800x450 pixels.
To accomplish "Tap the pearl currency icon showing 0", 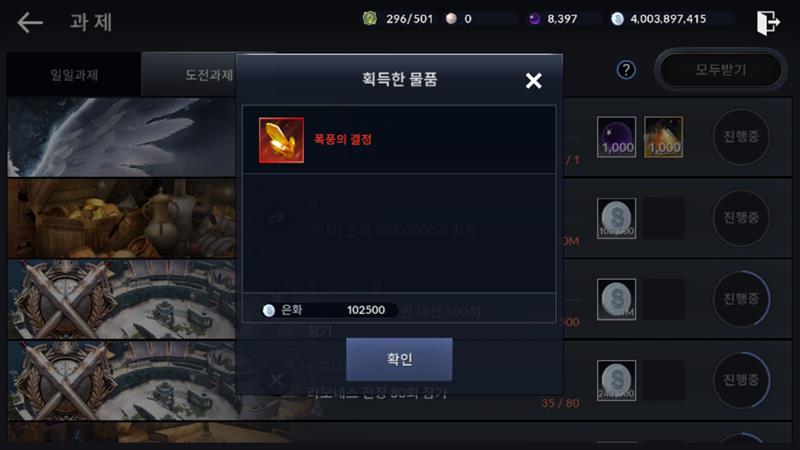I will [451, 19].
